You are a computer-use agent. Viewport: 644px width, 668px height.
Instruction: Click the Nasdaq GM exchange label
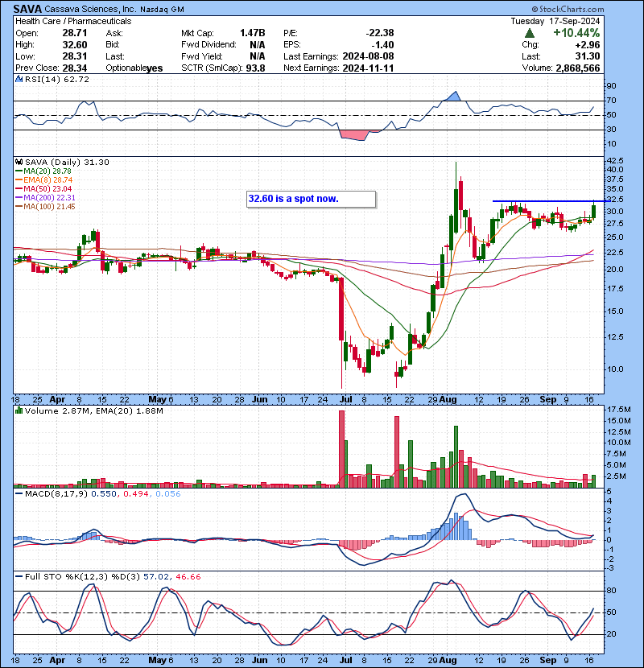pos(162,10)
